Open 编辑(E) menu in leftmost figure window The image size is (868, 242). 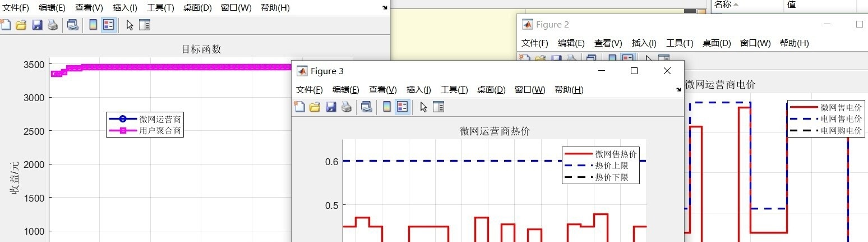(52, 8)
